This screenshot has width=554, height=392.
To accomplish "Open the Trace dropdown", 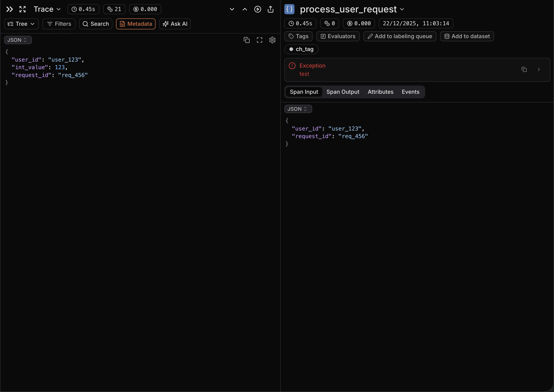I will coord(47,9).
